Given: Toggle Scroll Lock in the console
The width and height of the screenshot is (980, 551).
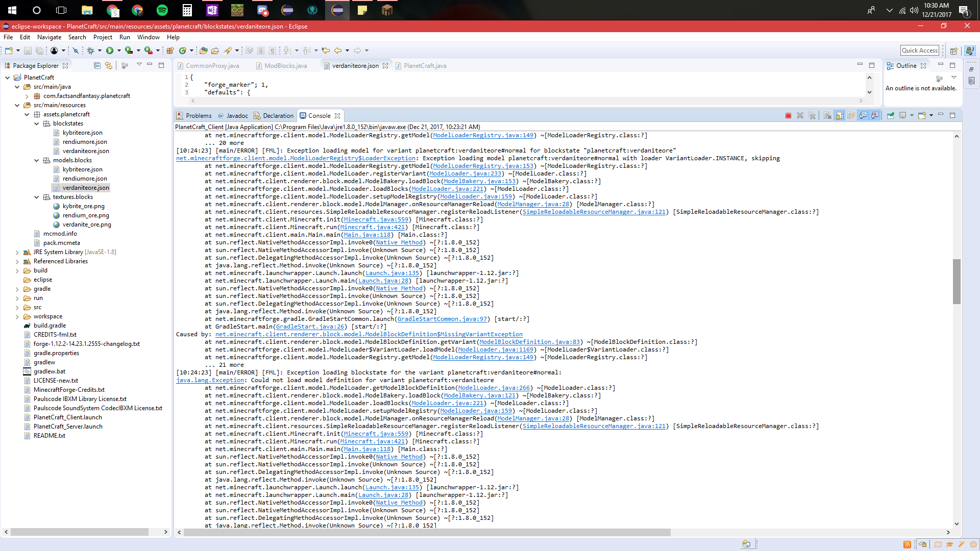Looking at the screenshot, I should (840, 116).
